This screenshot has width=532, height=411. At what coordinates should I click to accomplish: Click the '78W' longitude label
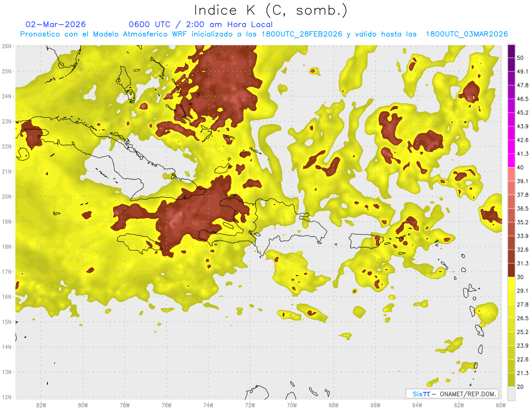pos(125,405)
